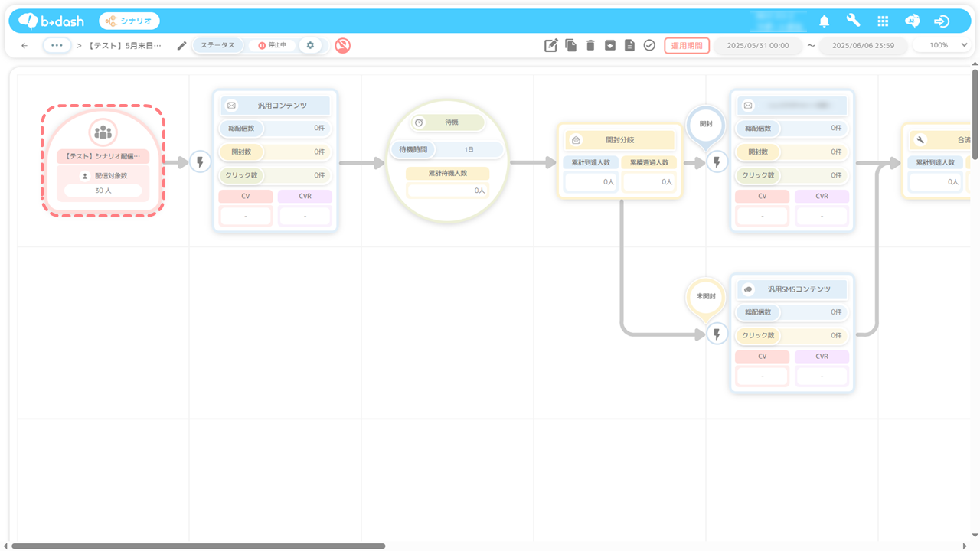The height and width of the screenshot is (551, 980).
Task: Click CVR box in 汎用コンテンツ node
Action: click(x=305, y=216)
